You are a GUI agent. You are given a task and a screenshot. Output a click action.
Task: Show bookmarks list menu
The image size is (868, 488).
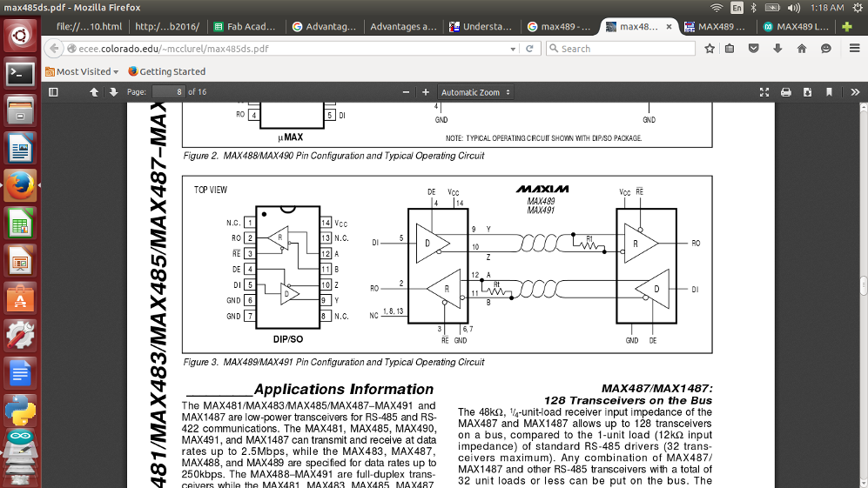point(730,49)
